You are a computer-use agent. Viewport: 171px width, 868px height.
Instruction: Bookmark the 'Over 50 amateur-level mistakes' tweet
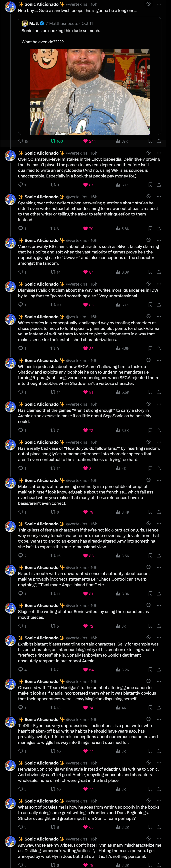pos(150,185)
